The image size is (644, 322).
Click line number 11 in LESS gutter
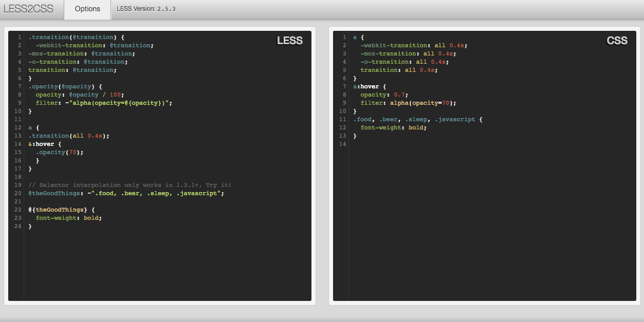[x=18, y=119]
